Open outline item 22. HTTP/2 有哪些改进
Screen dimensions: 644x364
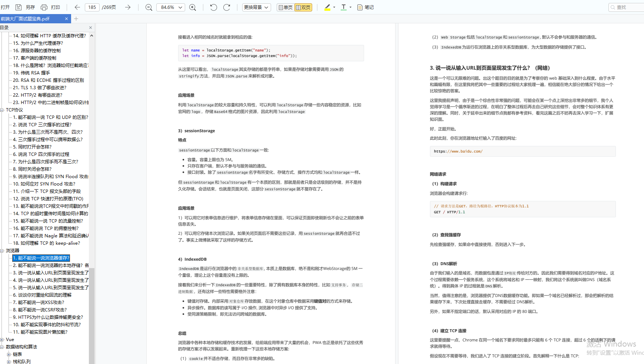point(38,95)
